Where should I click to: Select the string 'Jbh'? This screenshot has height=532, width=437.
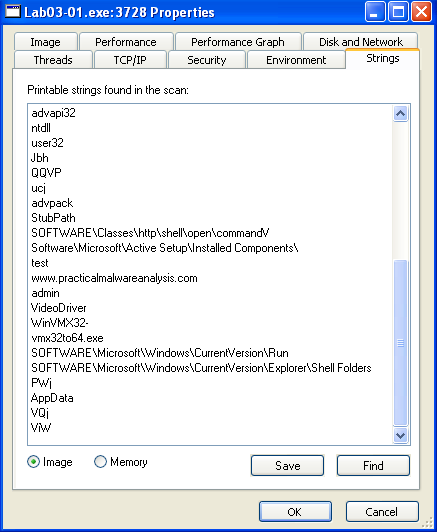point(40,158)
